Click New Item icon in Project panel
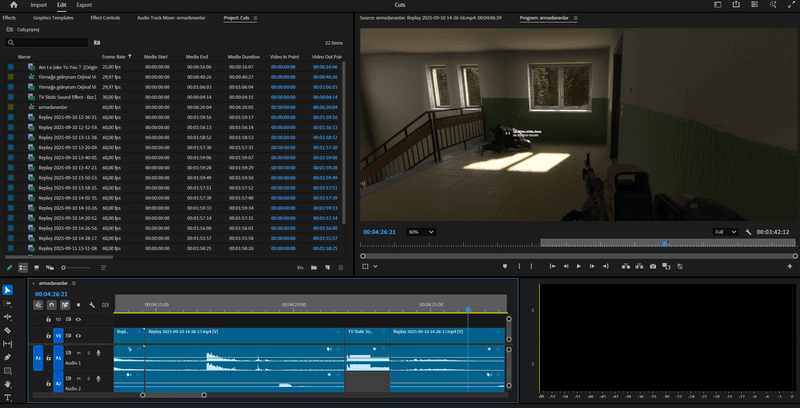 point(327,267)
